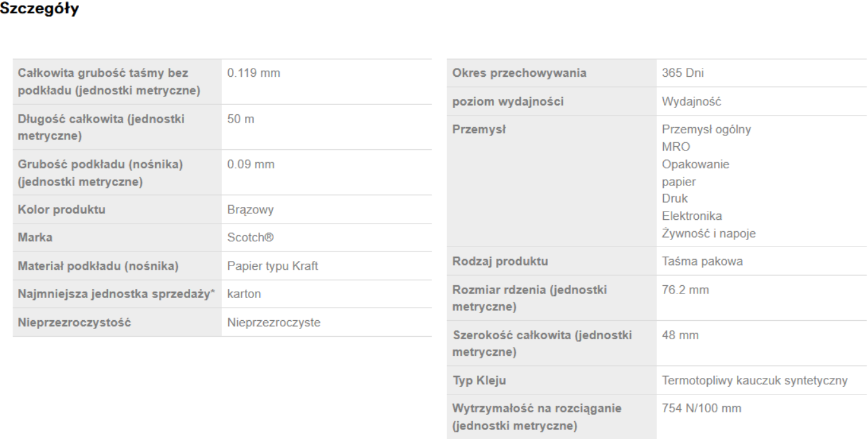Click the 76.2 mm core size value
The height and width of the screenshot is (439, 868).
click(685, 290)
